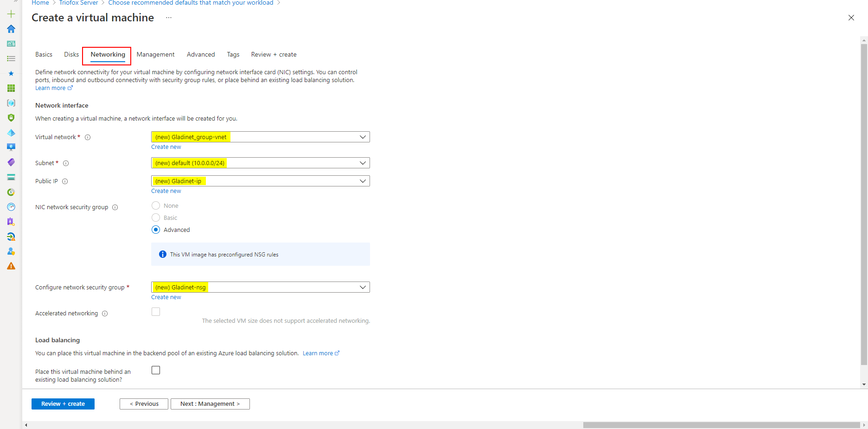Viewport: 868px width, 429px height.
Task: Click the blue Review + create button
Action: point(63,404)
